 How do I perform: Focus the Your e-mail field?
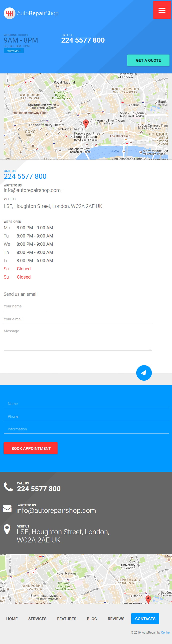(x=78, y=319)
